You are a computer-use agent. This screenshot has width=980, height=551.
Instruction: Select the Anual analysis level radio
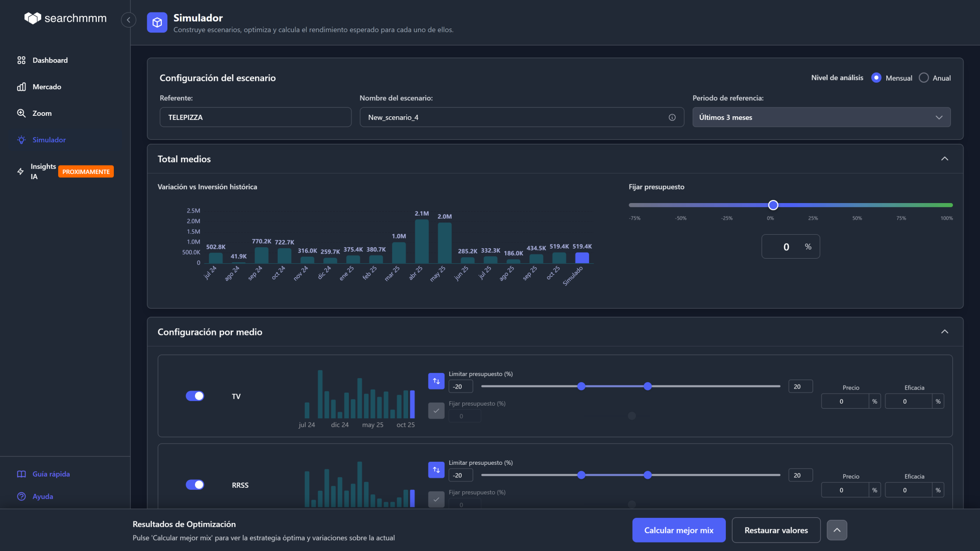point(924,78)
